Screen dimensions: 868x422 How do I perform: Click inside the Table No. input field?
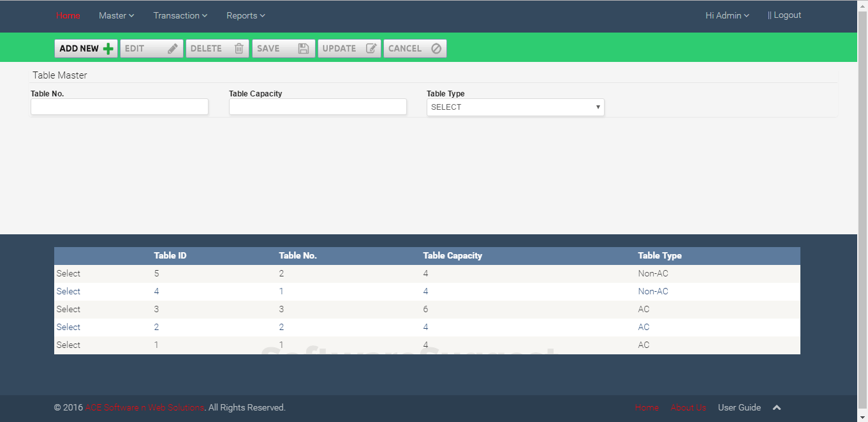[119, 107]
